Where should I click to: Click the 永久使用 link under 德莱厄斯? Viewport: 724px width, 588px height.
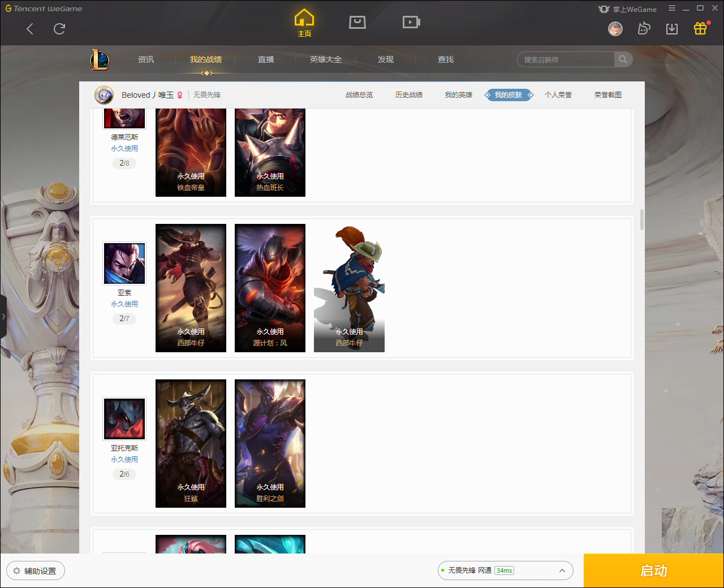(x=124, y=149)
